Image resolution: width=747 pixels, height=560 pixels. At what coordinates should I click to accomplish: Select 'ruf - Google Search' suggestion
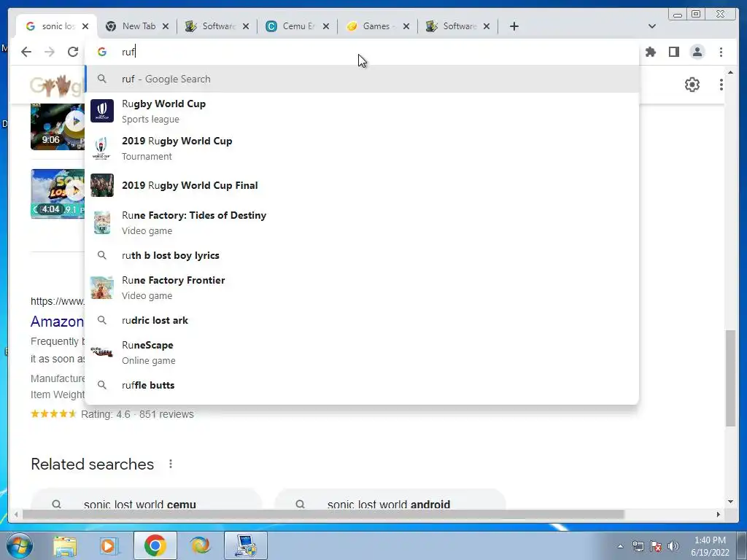tap(362, 79)
